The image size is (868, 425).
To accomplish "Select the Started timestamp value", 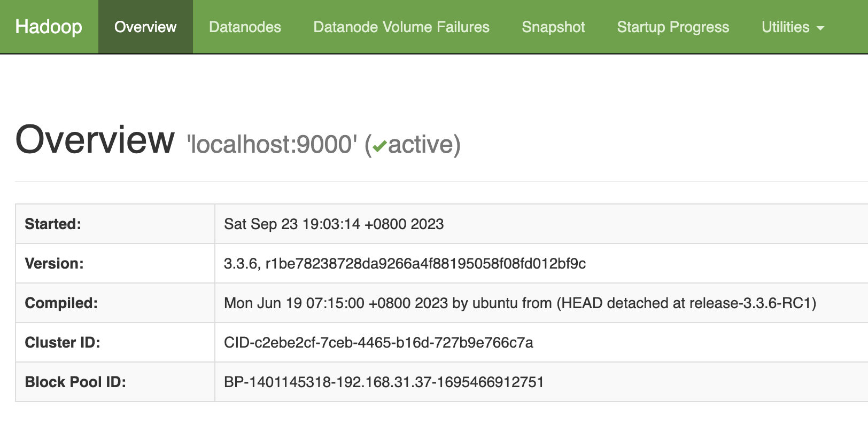I will [334, 224].
